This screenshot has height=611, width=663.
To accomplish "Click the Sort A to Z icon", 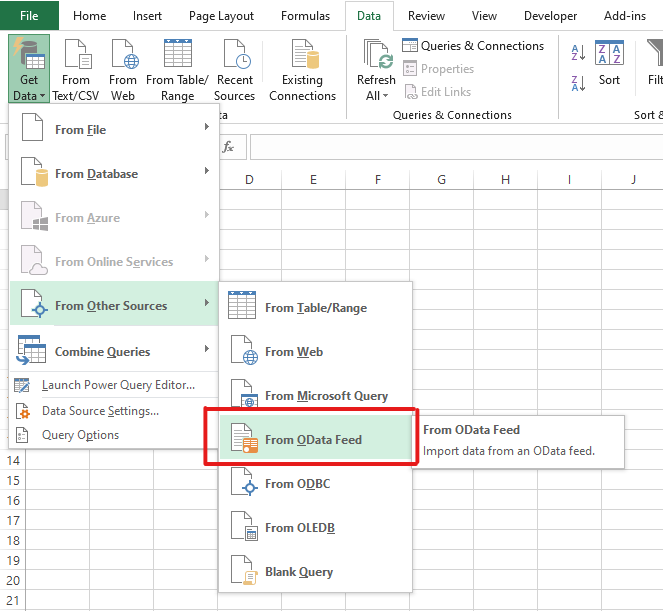I will click(x=578, y=53).
